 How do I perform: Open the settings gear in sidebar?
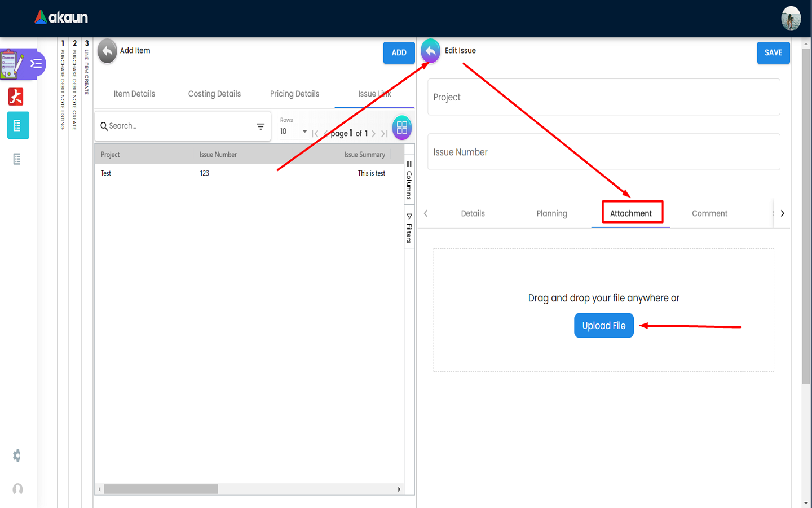[17, 456]
